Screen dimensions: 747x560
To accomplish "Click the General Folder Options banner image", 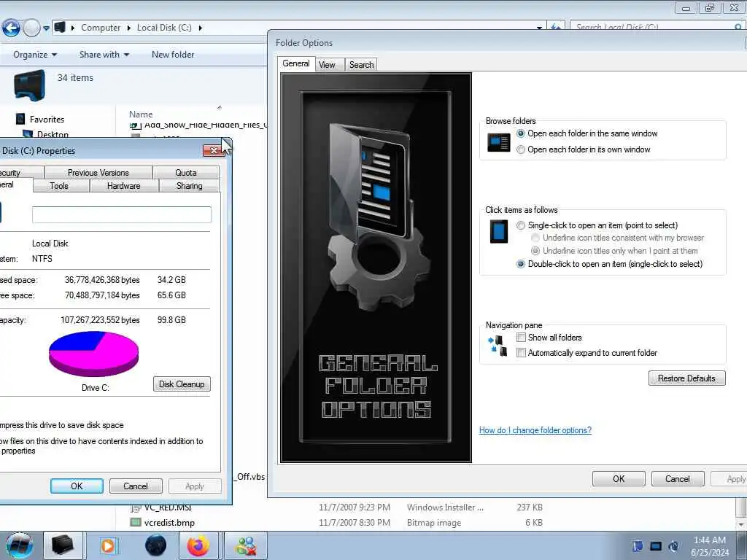I will 376,267.
